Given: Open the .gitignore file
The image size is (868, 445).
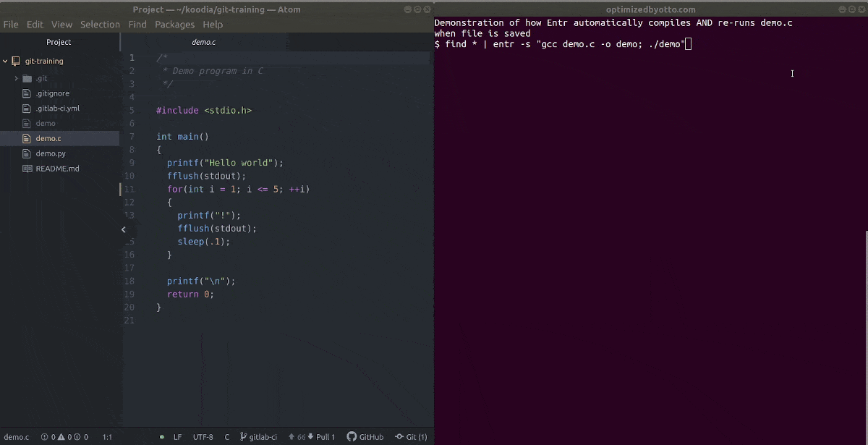Looking at the screenshot, I should coord(52,93).
